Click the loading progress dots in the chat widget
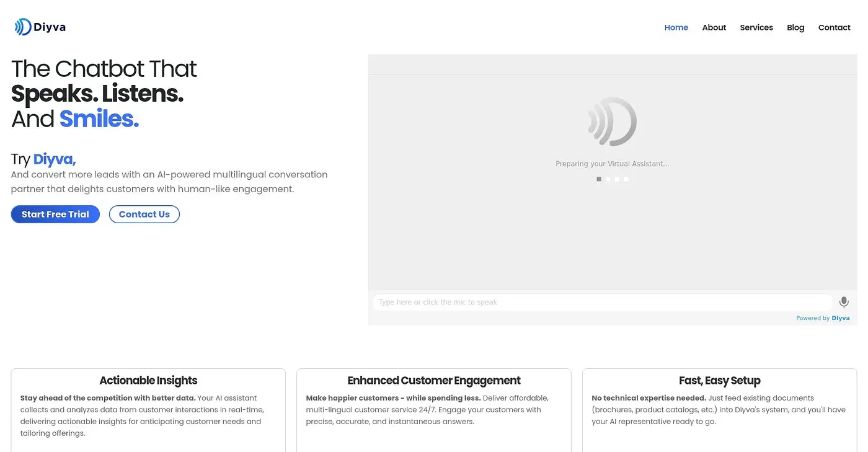 click(x=613, y=179)
